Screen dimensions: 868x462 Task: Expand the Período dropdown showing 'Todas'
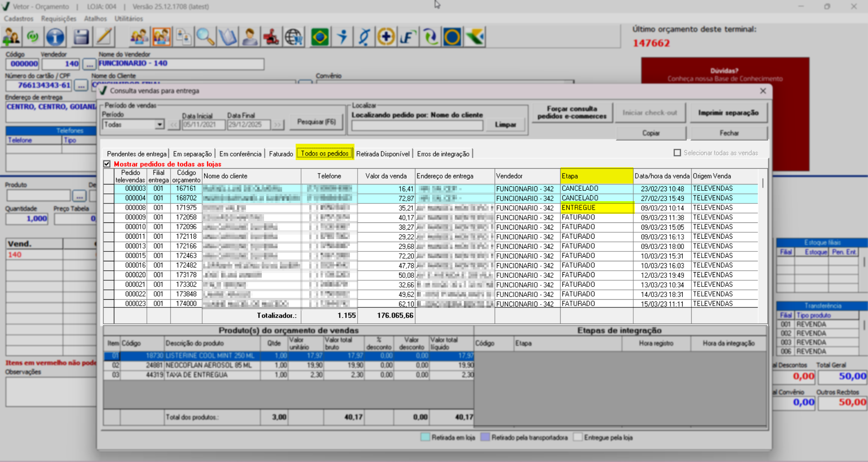159,125
